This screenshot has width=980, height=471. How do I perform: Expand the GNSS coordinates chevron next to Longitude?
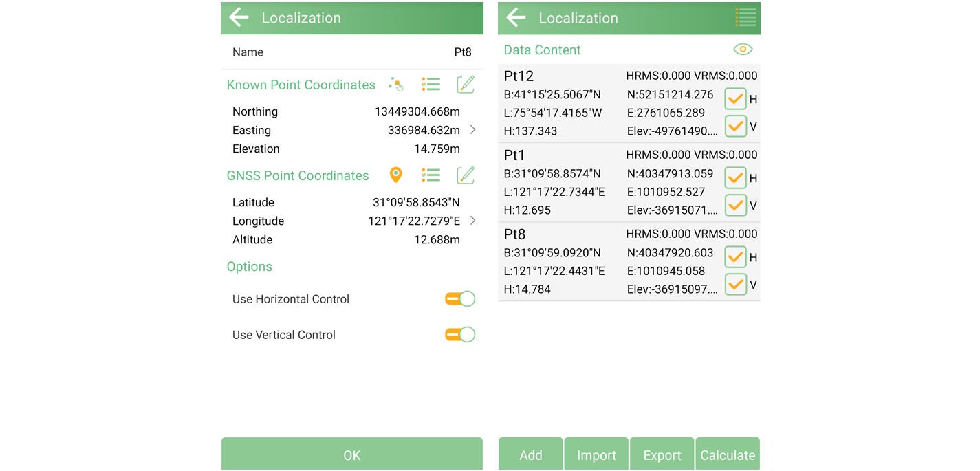click(x=472, y=221)
